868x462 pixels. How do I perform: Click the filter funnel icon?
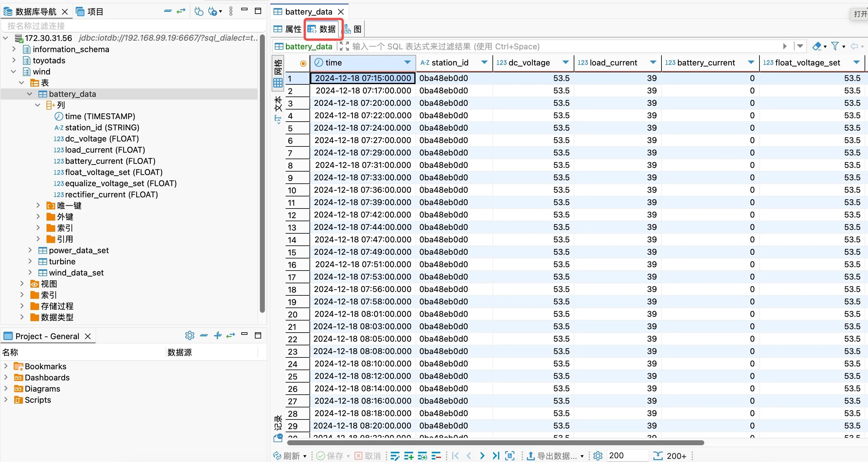835,46
